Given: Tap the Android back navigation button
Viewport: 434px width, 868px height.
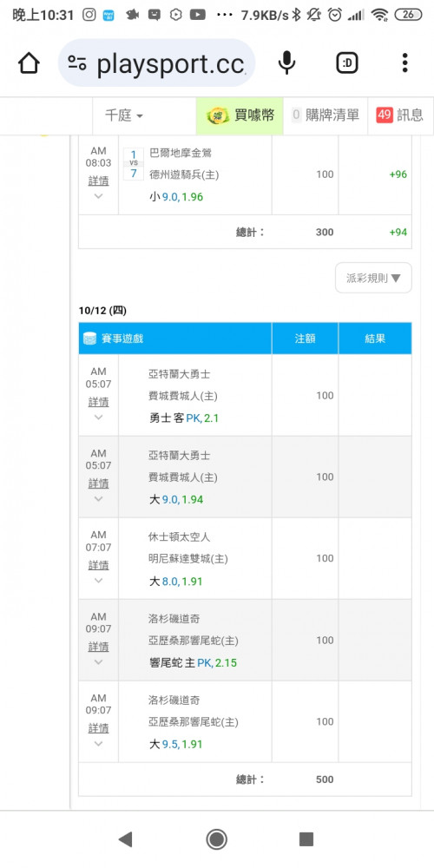Looking at the screenshot, I should (126, 839).
